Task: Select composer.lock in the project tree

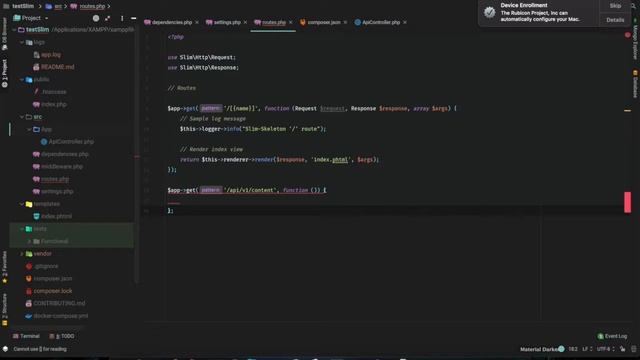Action: point(53,291)
